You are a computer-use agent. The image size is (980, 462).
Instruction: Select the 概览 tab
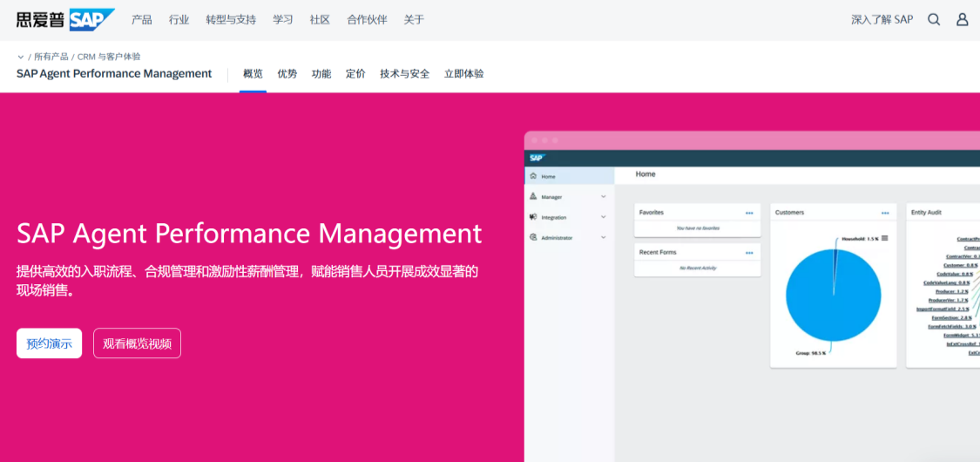[253, 74]
